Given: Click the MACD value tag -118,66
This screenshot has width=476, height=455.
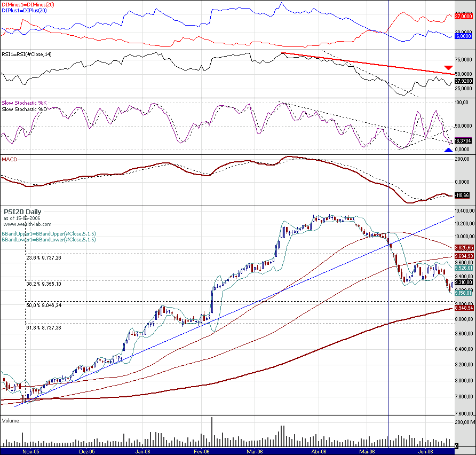Looking at the screenshot, I should [x=462, y=195].
